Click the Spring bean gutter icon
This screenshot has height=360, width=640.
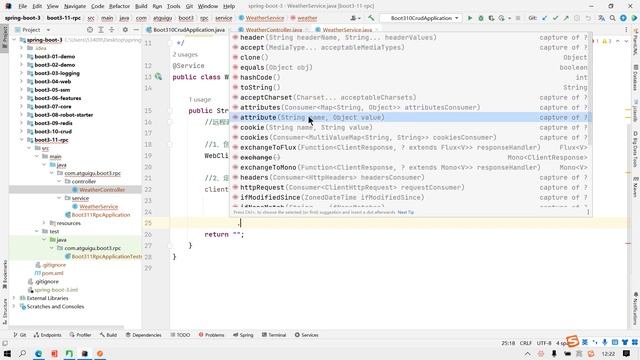(158, 77)
